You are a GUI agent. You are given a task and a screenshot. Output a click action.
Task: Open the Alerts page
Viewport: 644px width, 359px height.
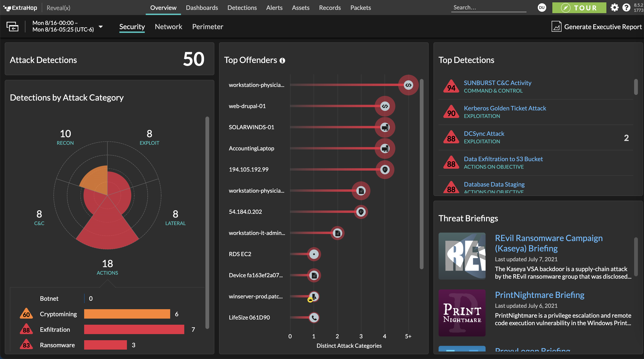(x=274, y=8)
